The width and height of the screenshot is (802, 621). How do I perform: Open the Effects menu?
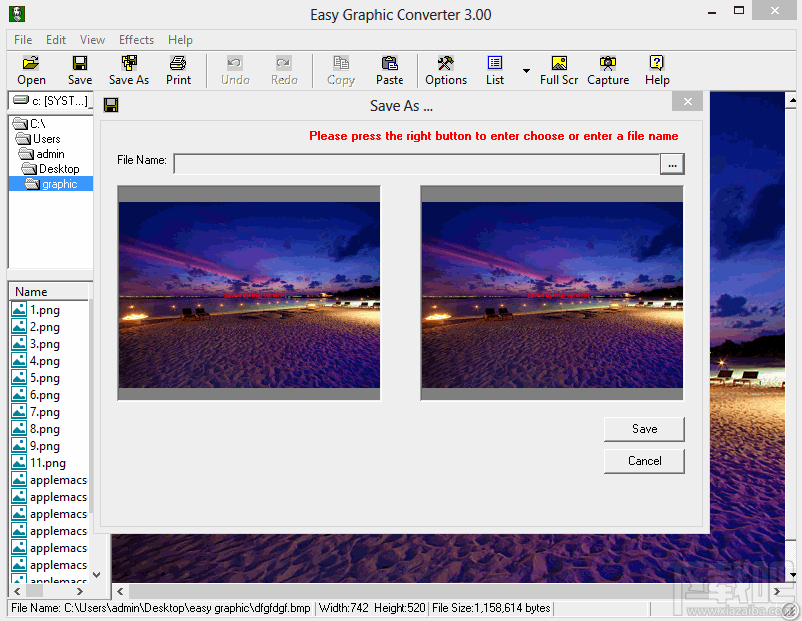[x=136, y=39]
